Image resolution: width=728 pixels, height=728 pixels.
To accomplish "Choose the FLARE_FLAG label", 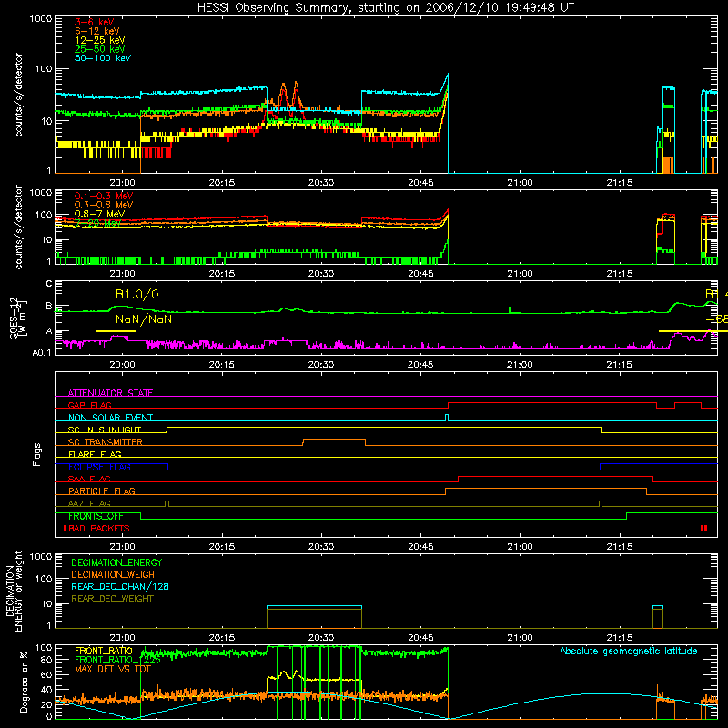I will tap(95, 454).
